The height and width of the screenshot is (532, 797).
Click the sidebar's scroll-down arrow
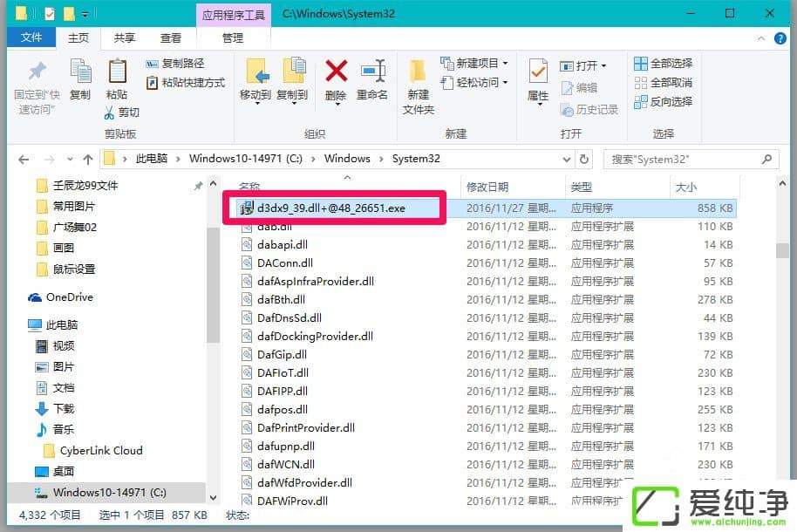[x=214, y=497]
